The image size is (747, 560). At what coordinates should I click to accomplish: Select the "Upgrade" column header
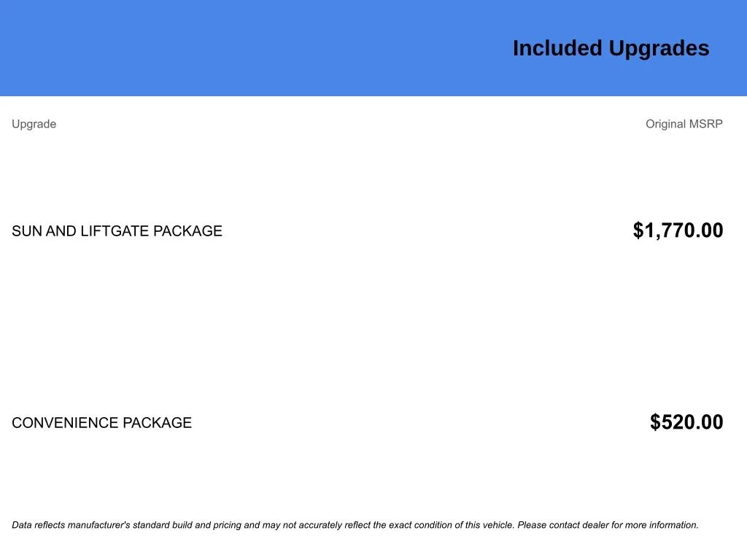coord(34,124)
